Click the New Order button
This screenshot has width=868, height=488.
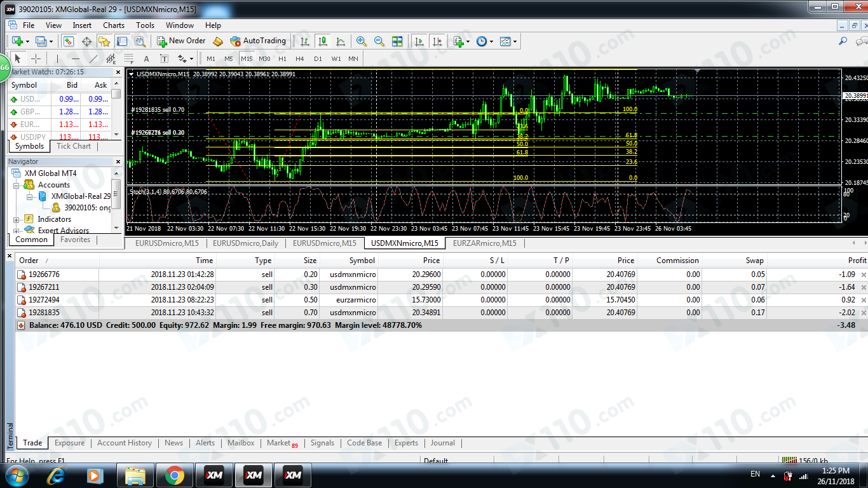(x=181, y=41)
